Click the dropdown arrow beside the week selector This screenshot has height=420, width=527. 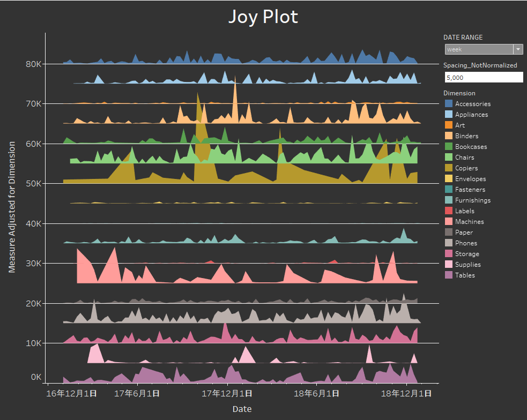click(x=518, y=49)
